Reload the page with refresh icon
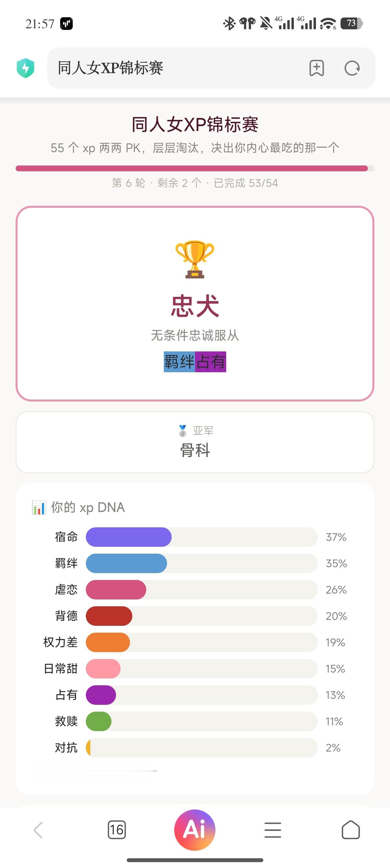Viewport: 390px width, 868px height. (x=352, y=68)
